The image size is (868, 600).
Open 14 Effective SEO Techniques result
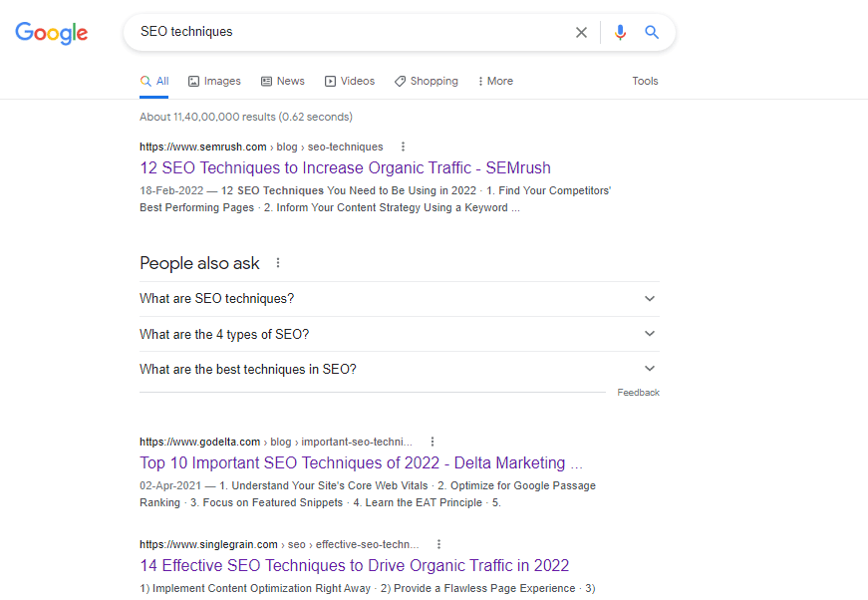pos(355,566)
